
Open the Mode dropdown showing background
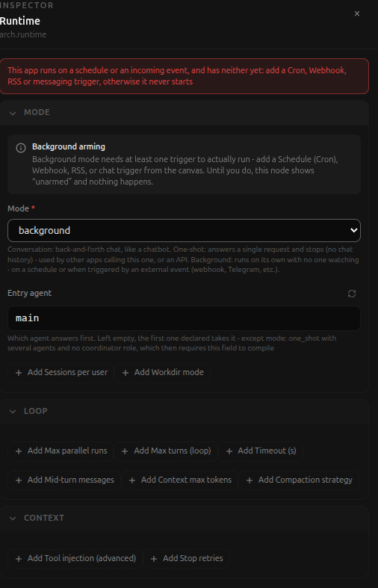coord(184,230)
